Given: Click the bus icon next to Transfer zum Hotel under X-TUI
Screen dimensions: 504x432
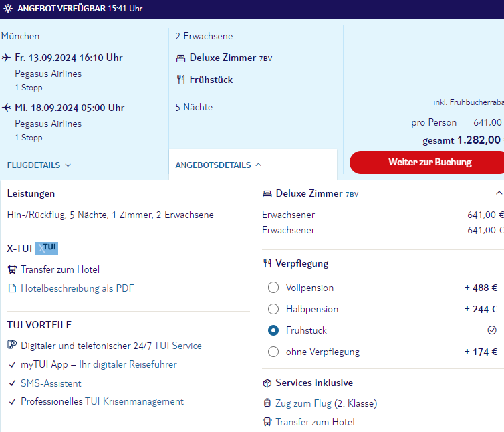Looking at the screenshot, I should coord(12,269).
